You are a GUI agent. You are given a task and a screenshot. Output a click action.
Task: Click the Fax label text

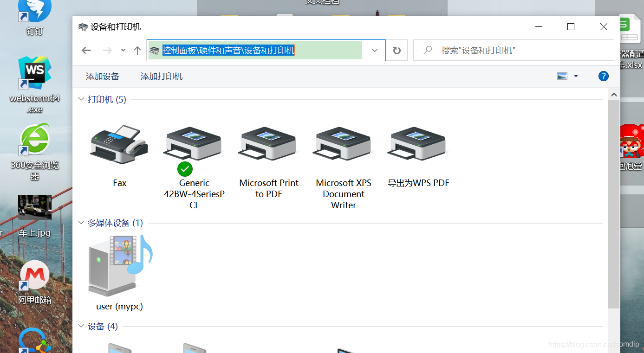[x=119, y=183]
